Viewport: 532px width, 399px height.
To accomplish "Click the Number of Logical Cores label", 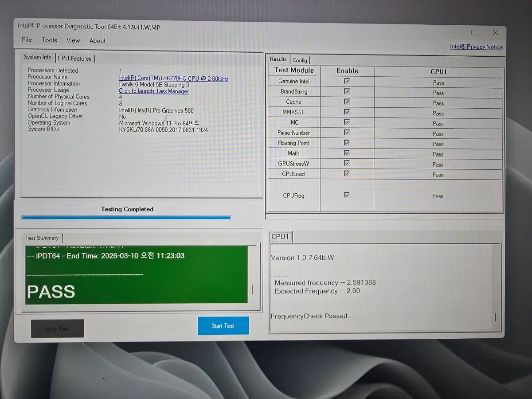I will tap(57, 103).
